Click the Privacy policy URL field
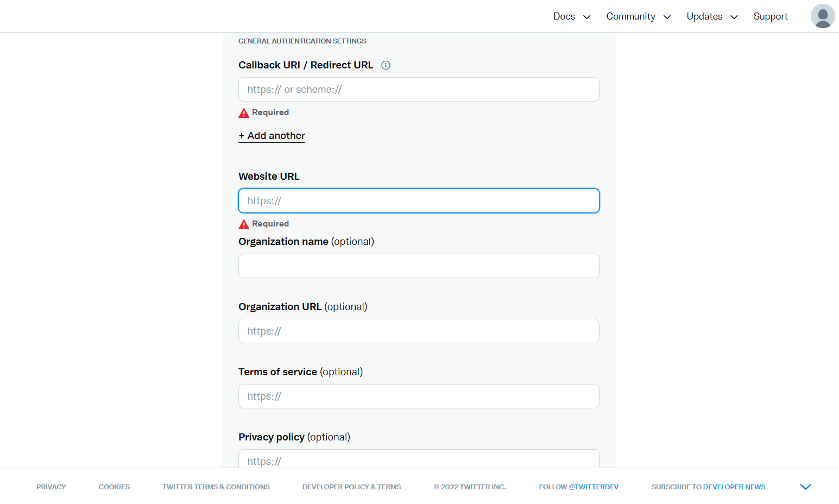This screenshot has height=504, width=839. click(x=419, y=459)
